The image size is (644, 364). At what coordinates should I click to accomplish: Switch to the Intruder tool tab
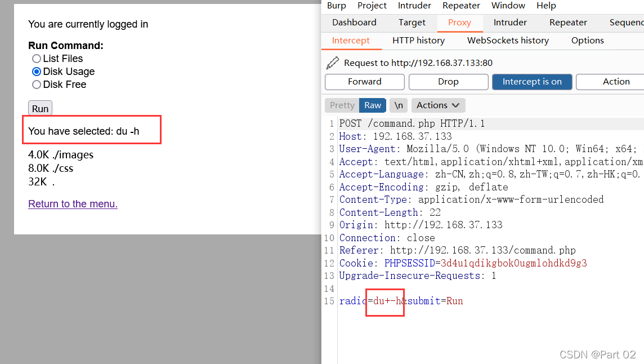510,23
